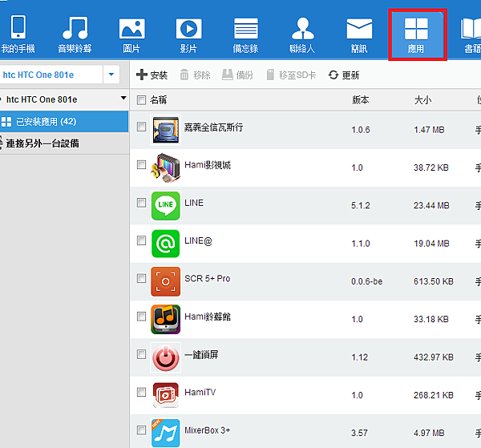Sort by the 名稱 column header

point(158,100)
